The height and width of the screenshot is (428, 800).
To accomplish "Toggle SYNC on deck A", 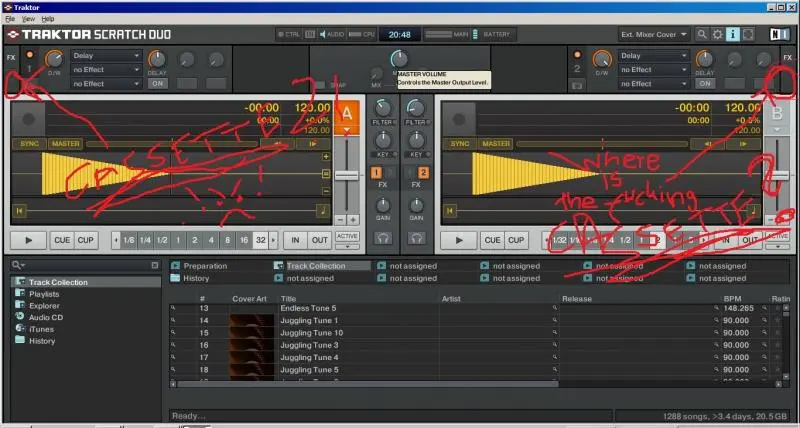I will (x=32, y=144).
